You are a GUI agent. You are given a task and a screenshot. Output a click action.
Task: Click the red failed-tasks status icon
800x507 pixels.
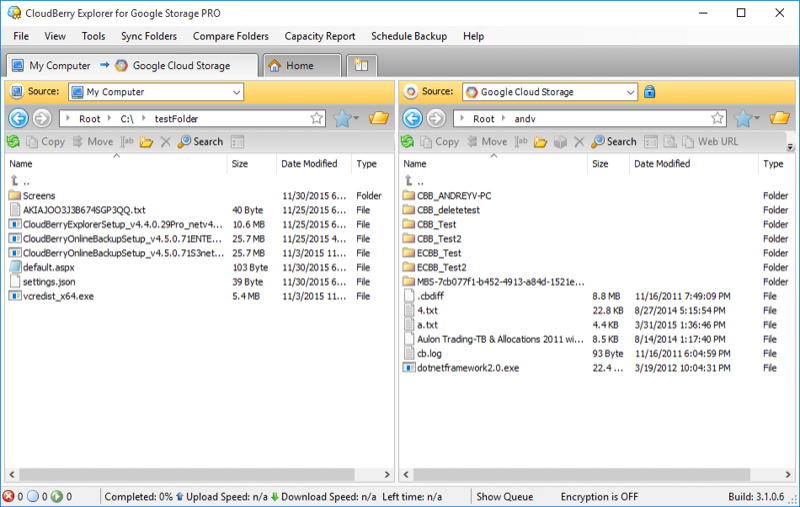[9, 496]
